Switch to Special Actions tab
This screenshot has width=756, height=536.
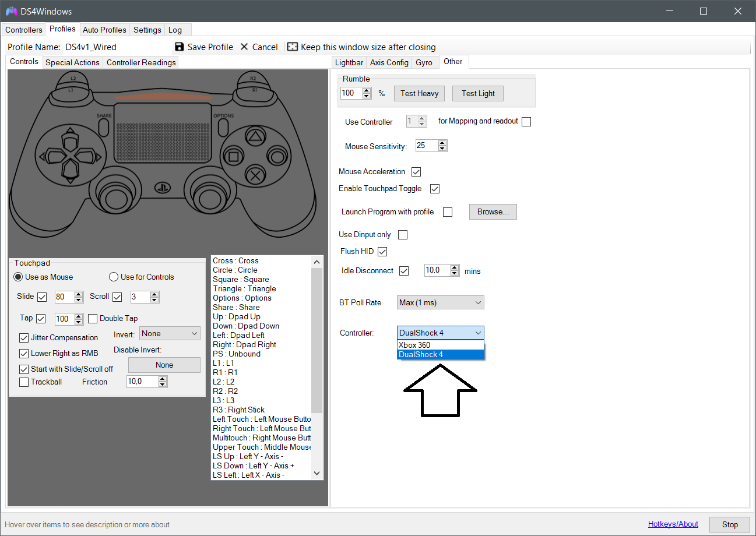click(72, 62)
